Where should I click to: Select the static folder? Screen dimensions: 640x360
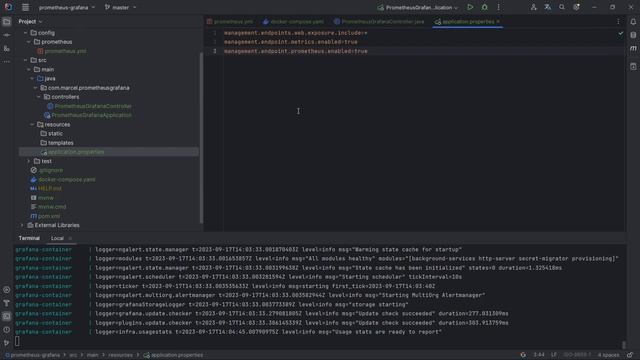coord(55,133)
